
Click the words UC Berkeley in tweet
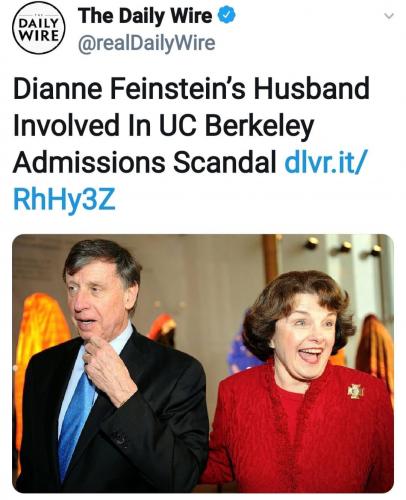pyautogui.click(x=236, y=126)
